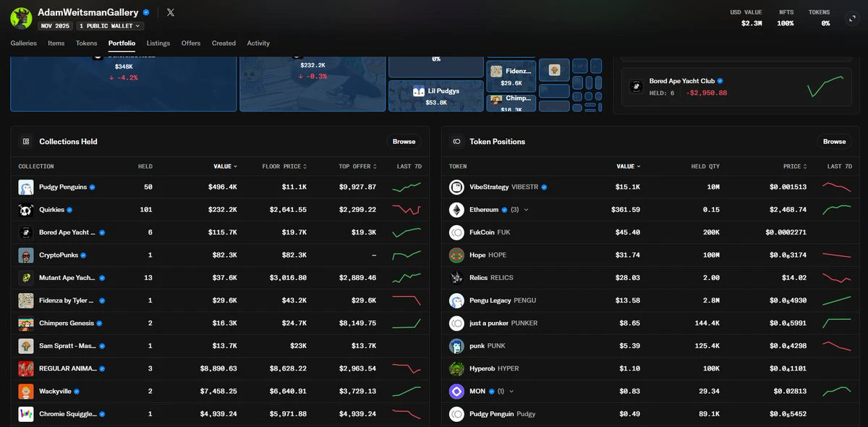Screen dimensions: 868x427
Task: Click the Pudgy Penguin Pudgy token row
Action: [x=652, y=414]
